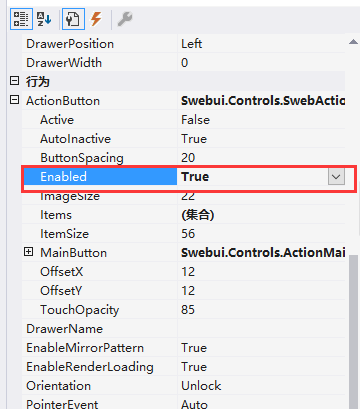
Task: Show the Properties page icon
Action: tap(73, 19)
